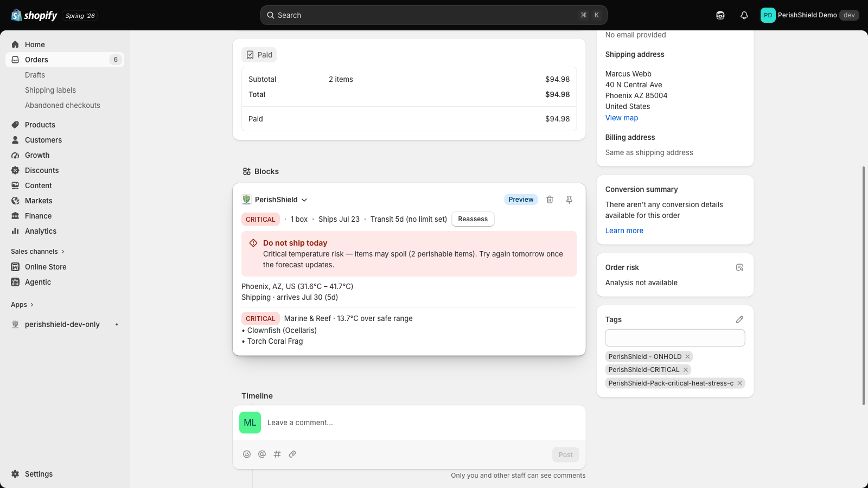868x488 pixels.
Task: Click the Blocks section icon
Action: pos(247,171)
